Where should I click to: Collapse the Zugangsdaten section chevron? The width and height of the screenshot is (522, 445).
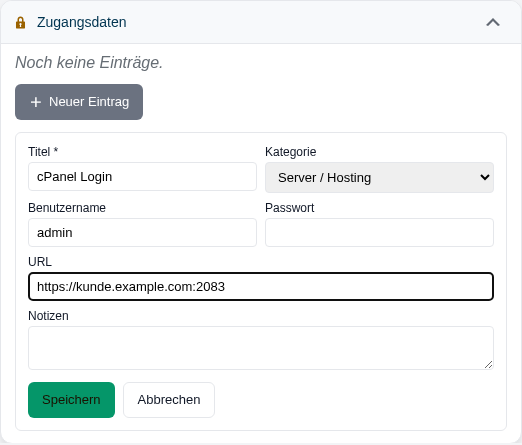coord(493,22)
